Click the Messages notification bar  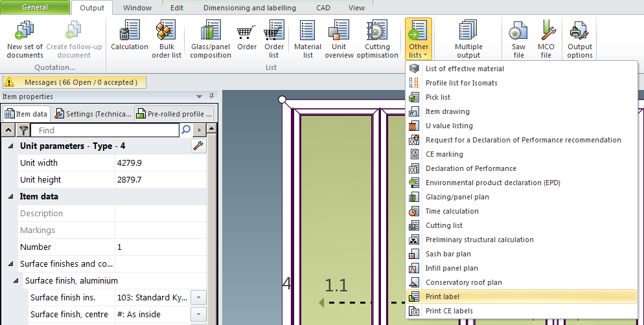tap(74, 82)
